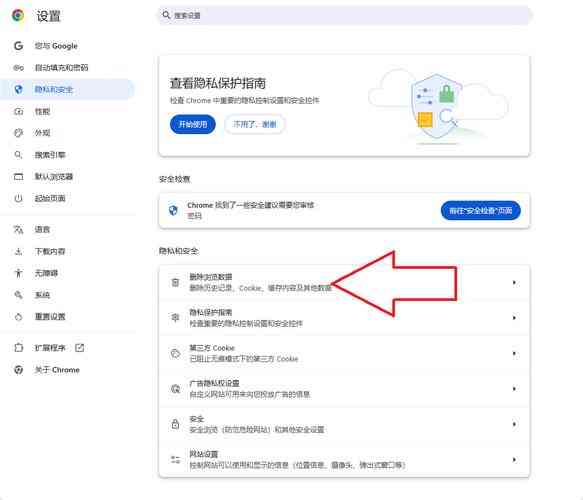Click the 安全检查 section heading
583x500 pixels.
[174, 179]
